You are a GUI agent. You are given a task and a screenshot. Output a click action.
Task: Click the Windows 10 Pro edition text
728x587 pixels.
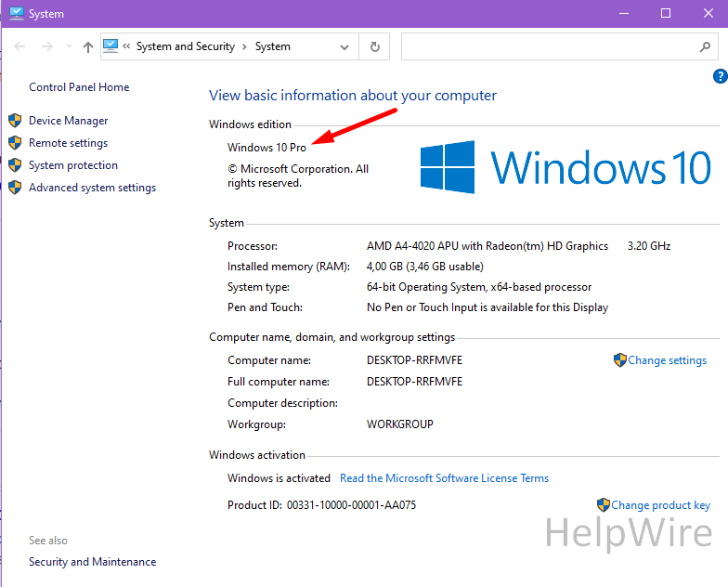tap(266, 148)
